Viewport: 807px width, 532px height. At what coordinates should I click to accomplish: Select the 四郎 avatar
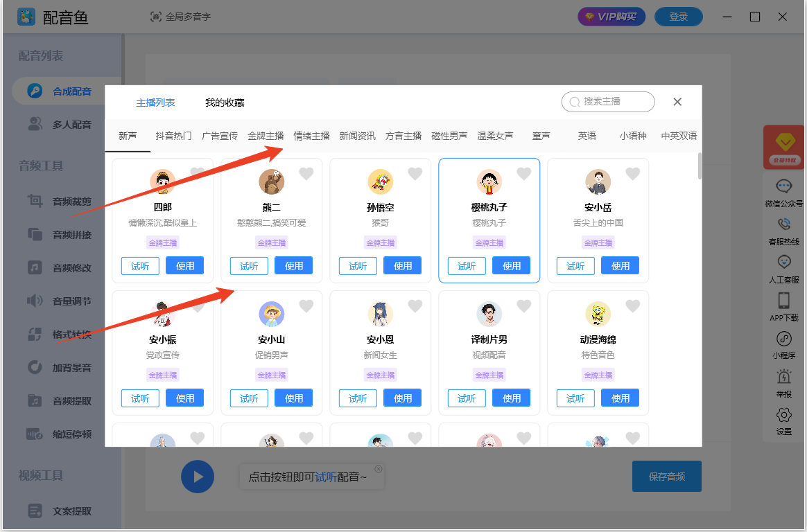(163, 182)
